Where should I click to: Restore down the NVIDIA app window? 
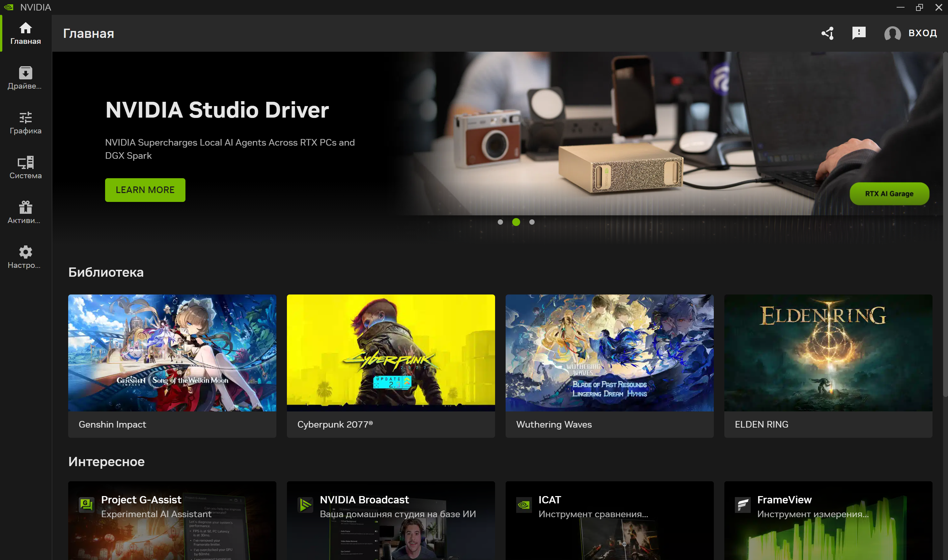click(x=919, y=7)
